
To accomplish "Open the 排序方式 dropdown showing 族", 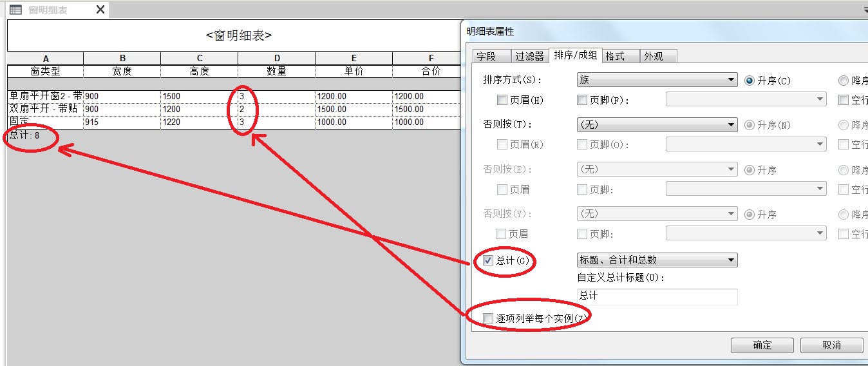I will point(657,80).
